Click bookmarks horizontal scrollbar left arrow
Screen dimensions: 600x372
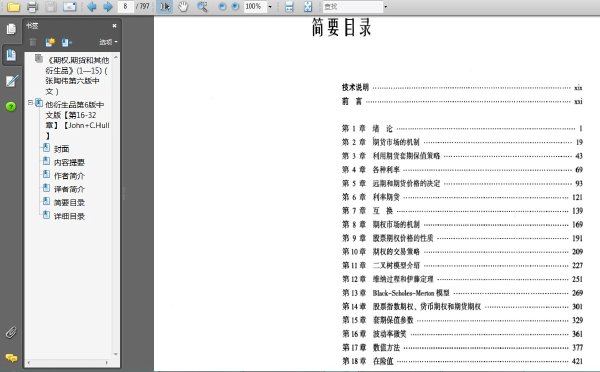(29, 362)
